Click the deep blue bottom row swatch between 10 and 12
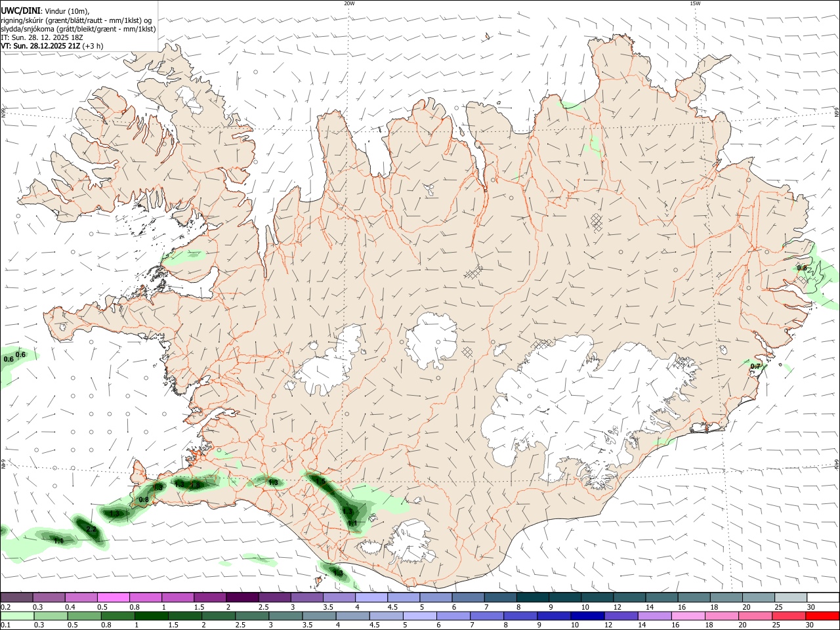The height and width of the screenshot is (630, 840). [587, 616]
